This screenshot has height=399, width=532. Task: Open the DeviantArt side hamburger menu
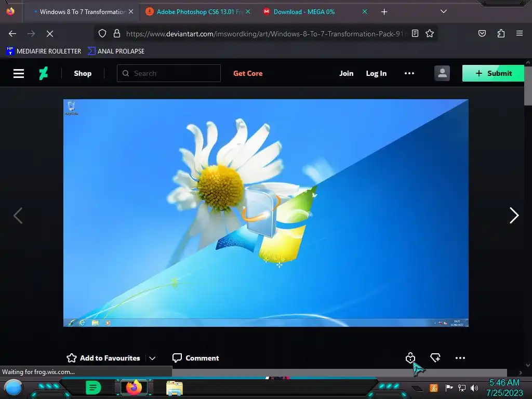pyautogui.click(x=19, y=73)
